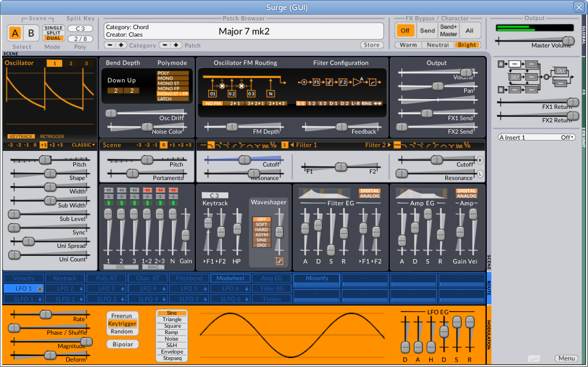Viewport: 588px width, 367px height.
Task: Select the S/H type icon for Filter 1
Action: 273,145
